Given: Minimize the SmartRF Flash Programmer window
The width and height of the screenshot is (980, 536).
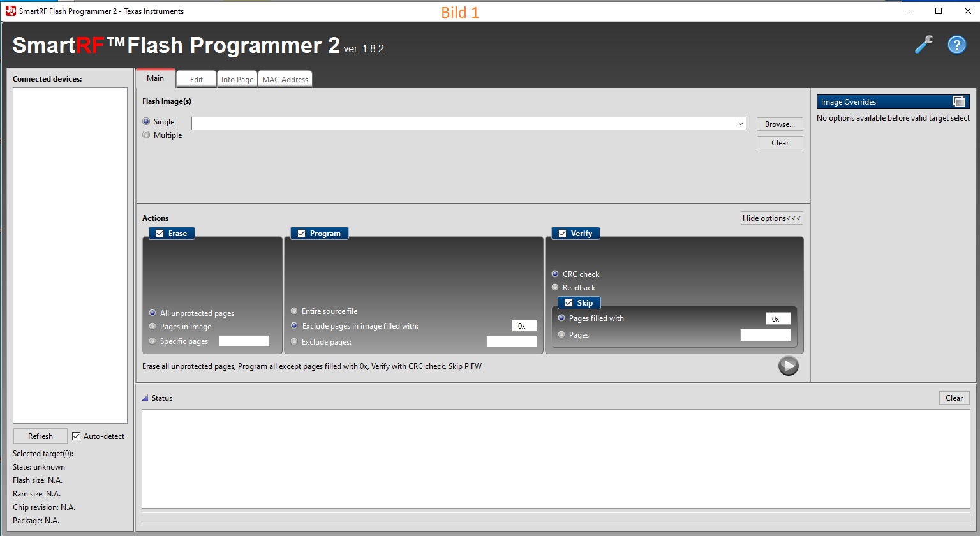Looking at the screenshot, I should click(x=909, y=11).
